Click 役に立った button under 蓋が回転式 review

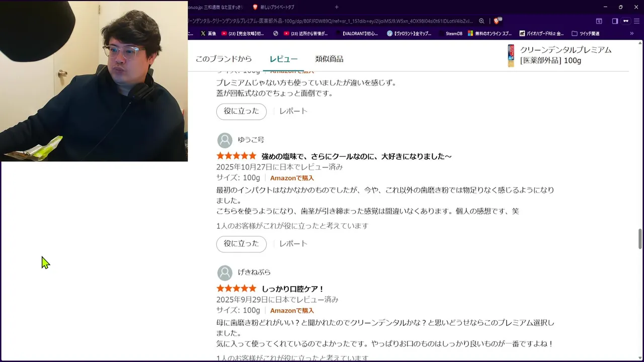click(242, 111)
